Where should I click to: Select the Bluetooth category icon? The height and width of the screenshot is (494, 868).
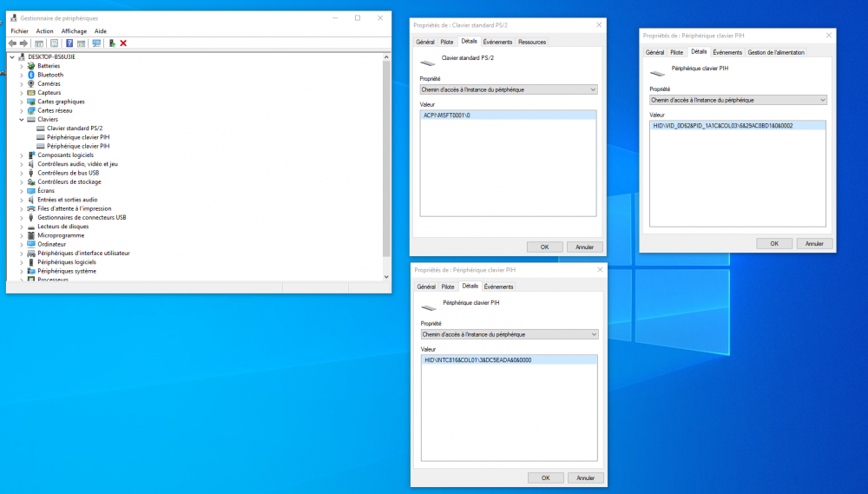(31, 75)
